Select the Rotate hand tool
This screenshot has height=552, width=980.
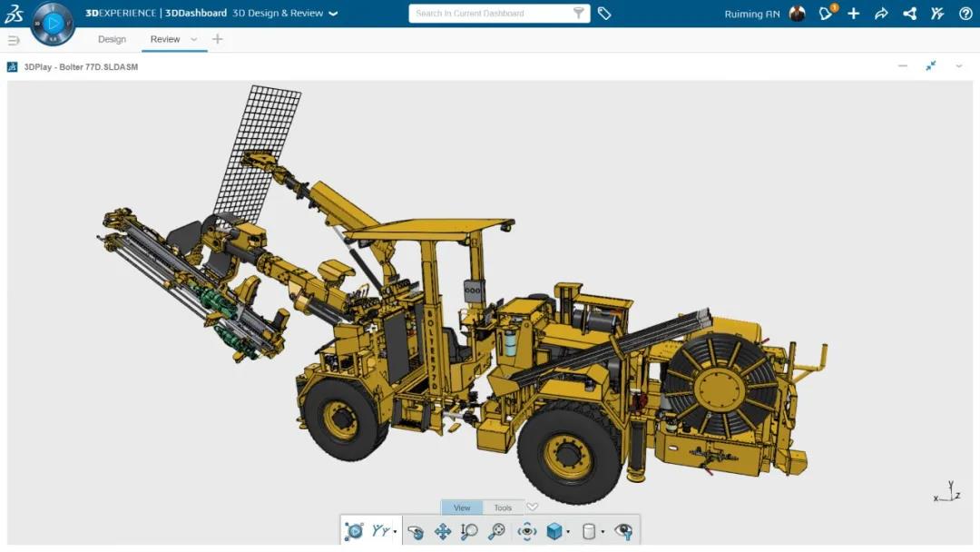tap(415, 531)
